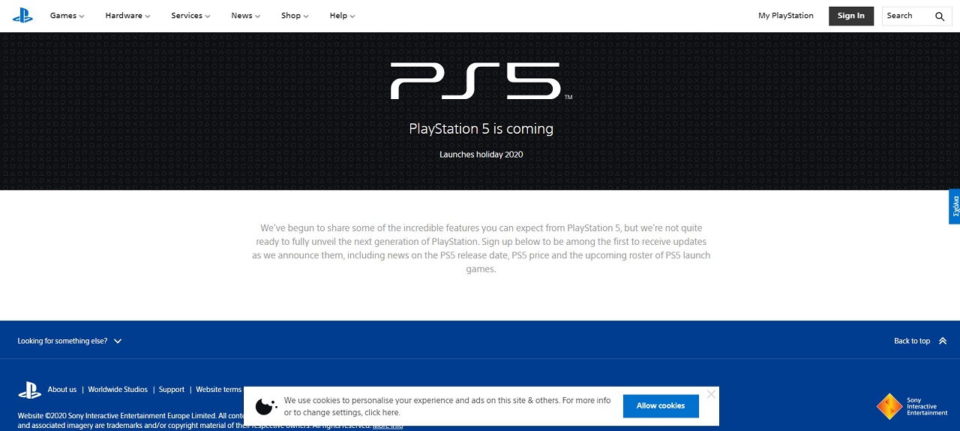Viewport: 960px width, 431px height.
Task: Click the Sign In button
Action: click(851, 16)
